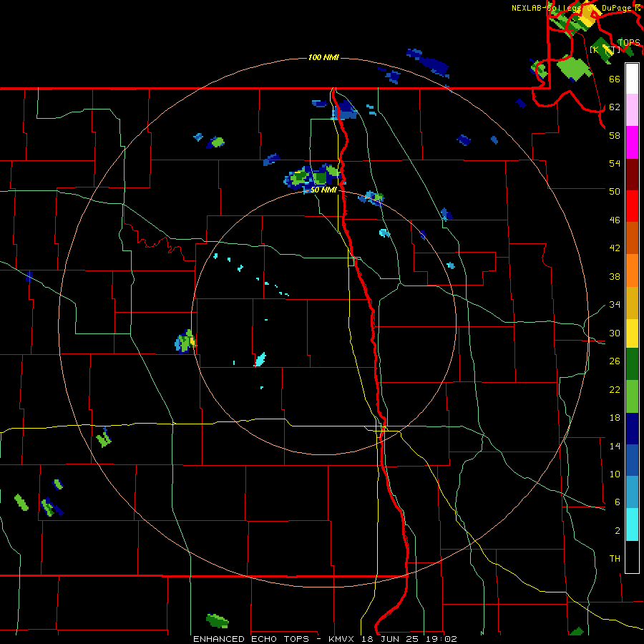Pick the cyan legend swatch

click(x=632, y=525)
